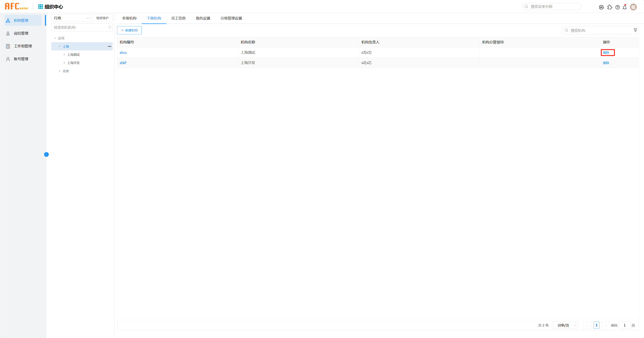
Task: Open the 行政 dimension dropdown
Action: coord(71,18)
